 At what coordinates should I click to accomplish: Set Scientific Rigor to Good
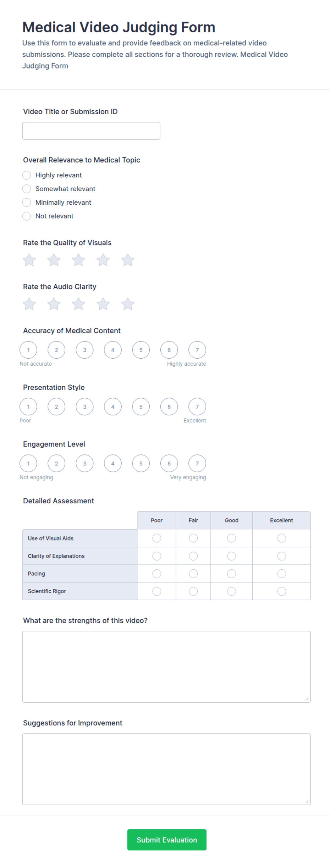[x=232, y=591]
